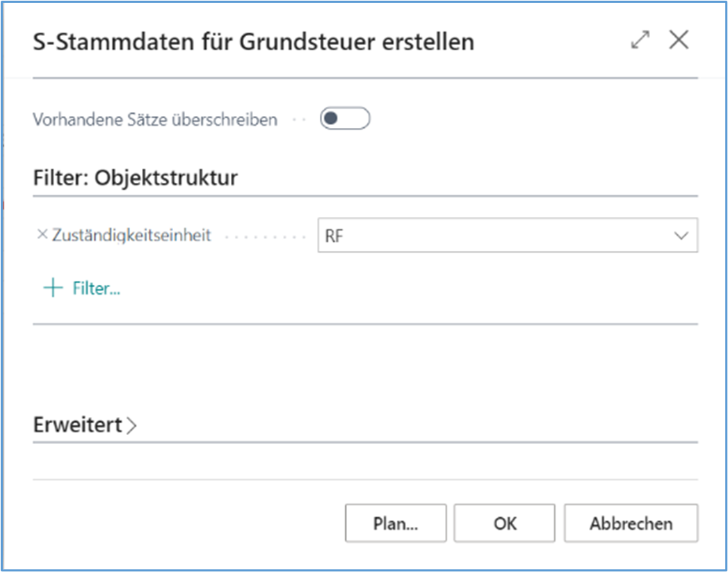Remove the Zuständigkeitseinheit filter via its X
Image resolution: width=728 pixels, height=572 pixels.
[41, 235]
